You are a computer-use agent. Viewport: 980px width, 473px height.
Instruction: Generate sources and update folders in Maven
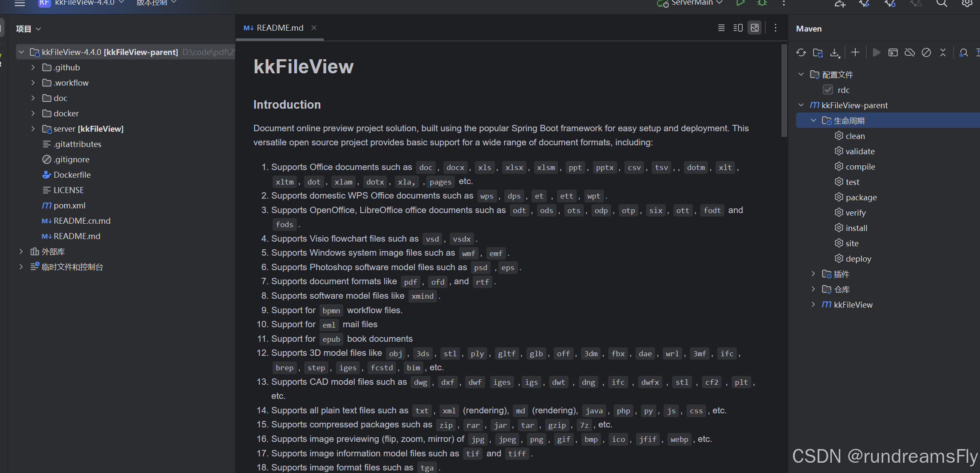[818, 52]
